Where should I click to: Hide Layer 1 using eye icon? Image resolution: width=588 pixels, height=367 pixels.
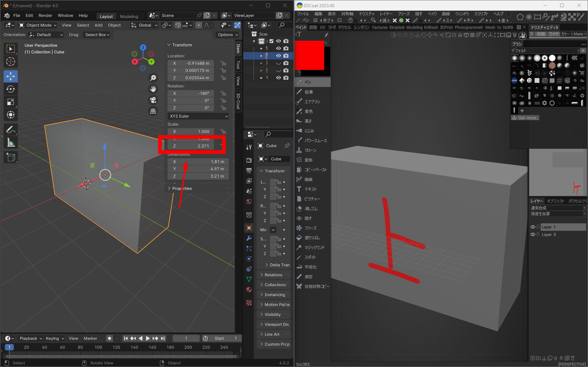(533, 227)
